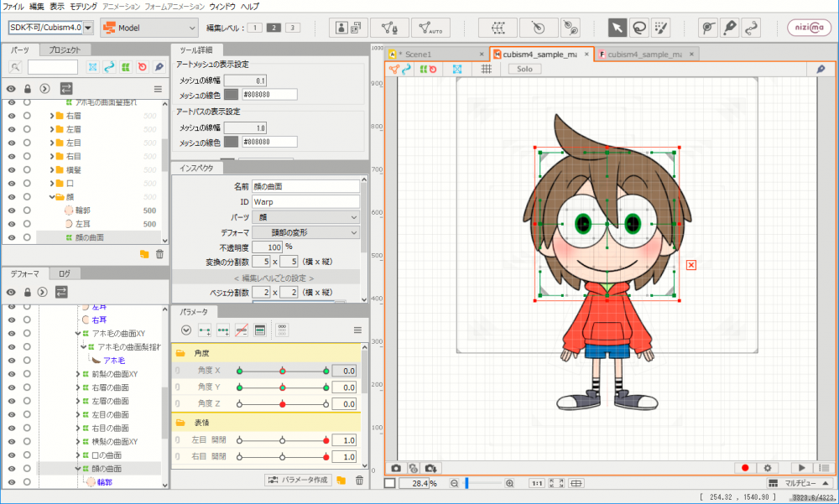The width and height of the screenshot is (839, 504).
Task: Click the 角度 X parameter slider
Action: pyautogui.click(x=283, y=371)
